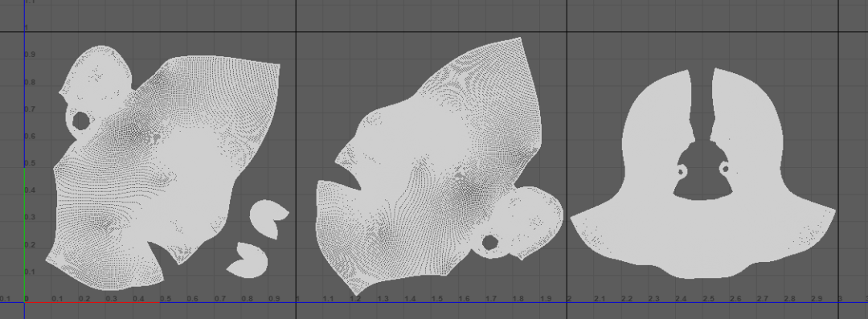This screenshot has height=319, width=868.
Task: Click the "3" tile boundary label
Action: point(841,299)
